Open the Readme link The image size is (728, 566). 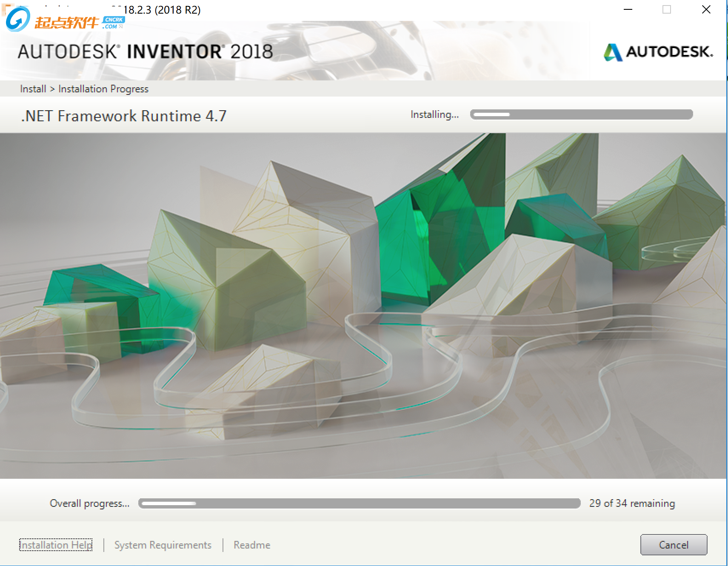(252, 545)
